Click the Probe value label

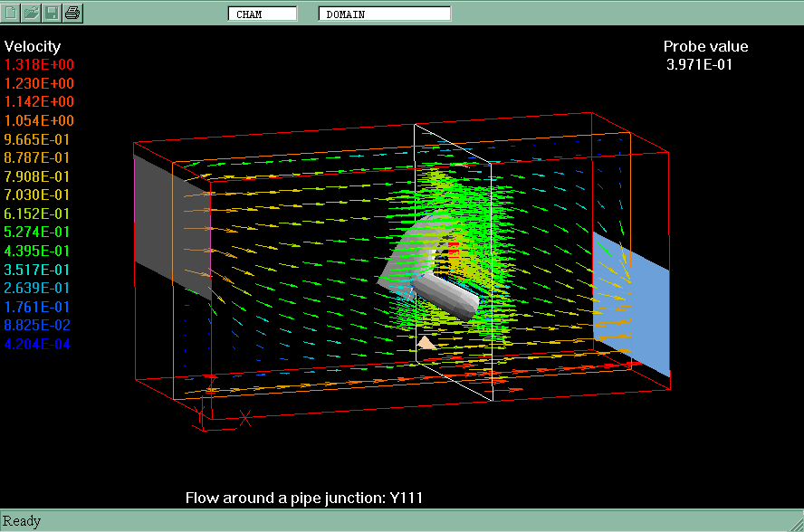tap(705, 47)
